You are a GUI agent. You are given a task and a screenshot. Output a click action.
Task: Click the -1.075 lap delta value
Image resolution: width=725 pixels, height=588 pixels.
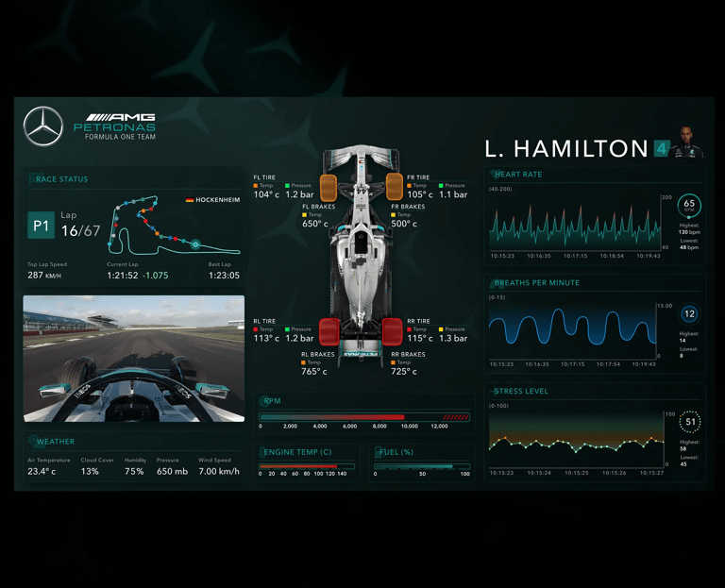click(156, 276)
